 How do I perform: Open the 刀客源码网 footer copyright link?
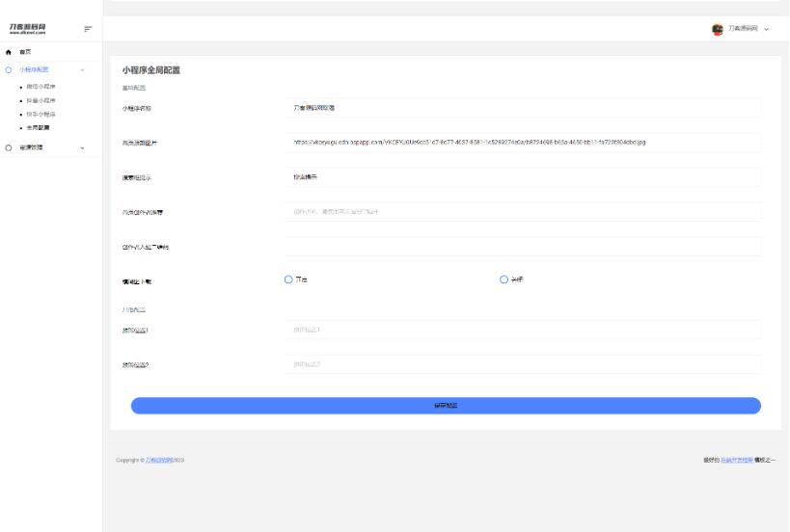click(159, 460)
